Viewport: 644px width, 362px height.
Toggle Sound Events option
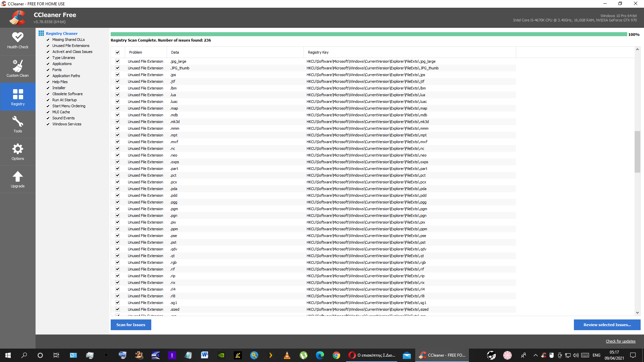pos(48,118)
